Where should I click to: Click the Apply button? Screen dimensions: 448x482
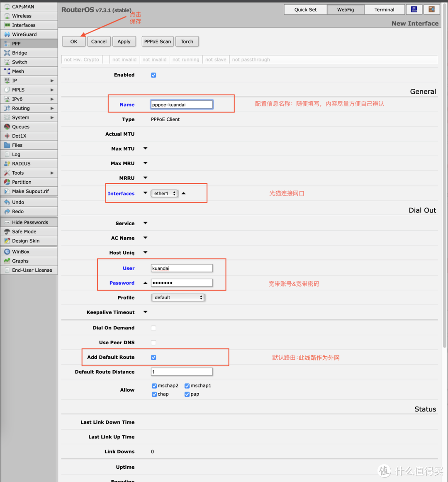[x=124, y=41]
